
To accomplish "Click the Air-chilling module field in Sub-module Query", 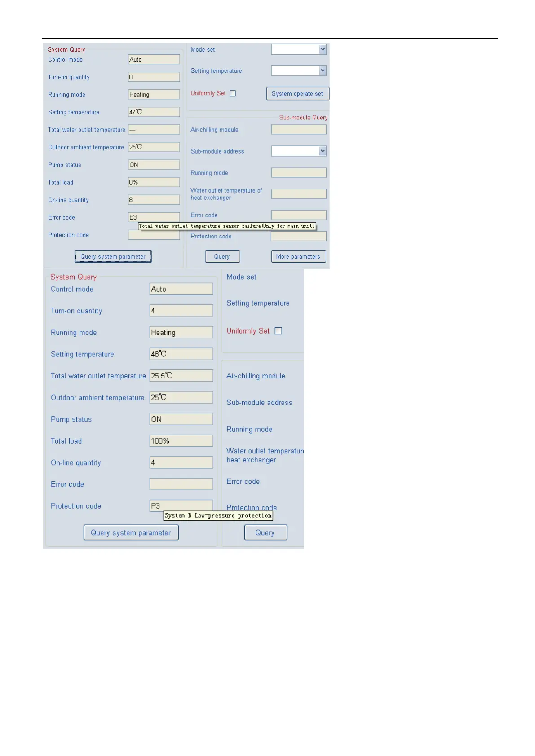I will click(299, 130).
